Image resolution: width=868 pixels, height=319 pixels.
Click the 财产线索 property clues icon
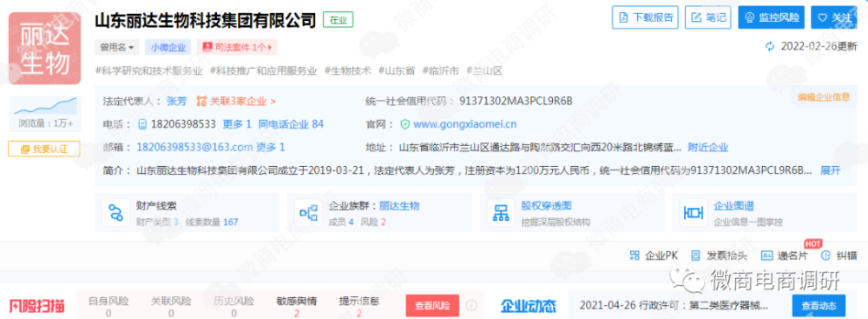pyautogui.click(x=115, y=212)
